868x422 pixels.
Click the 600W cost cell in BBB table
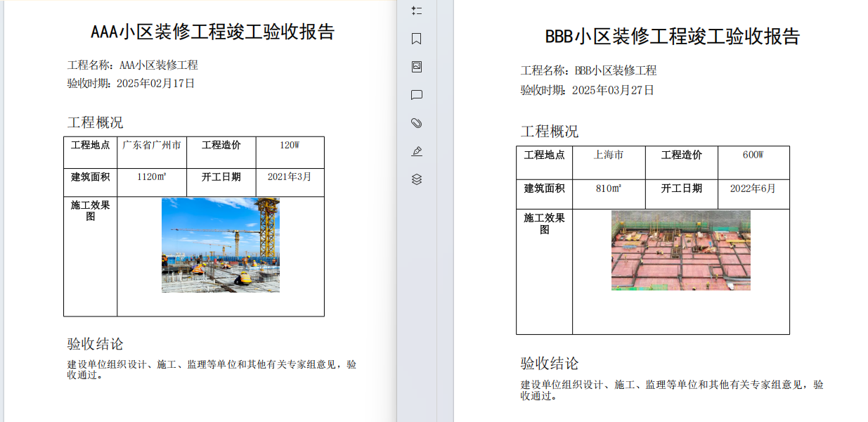click(x=753, y=155)
